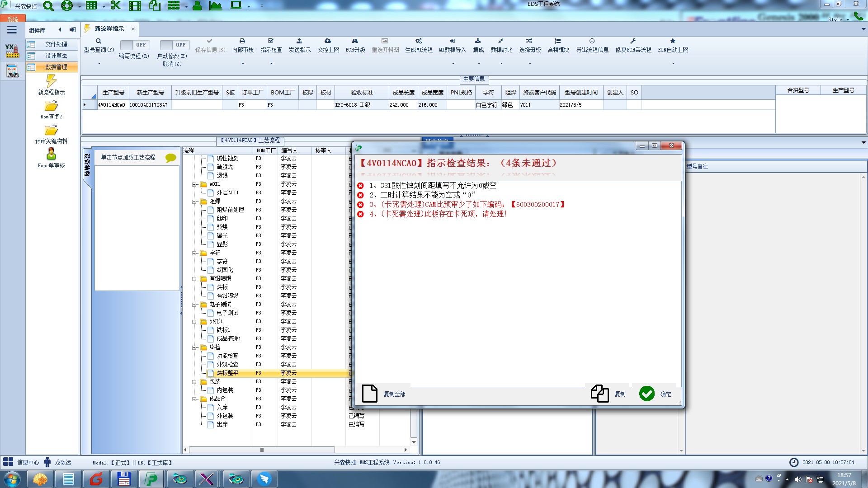Click the 复制全部 document icon
868x488 pixels.
point(369,394)
